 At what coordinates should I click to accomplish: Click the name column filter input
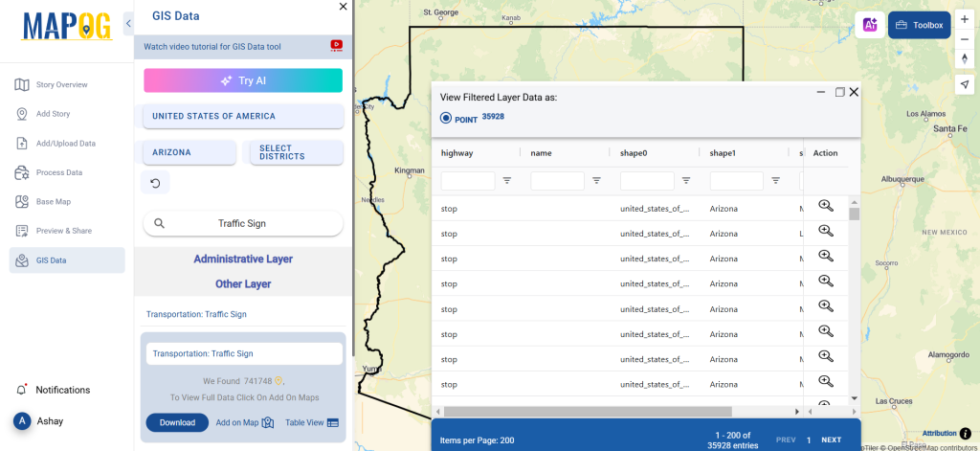pos(558,181)
